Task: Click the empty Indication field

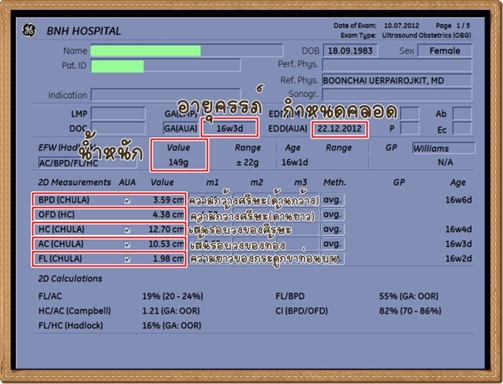Action: click(166, 95)
